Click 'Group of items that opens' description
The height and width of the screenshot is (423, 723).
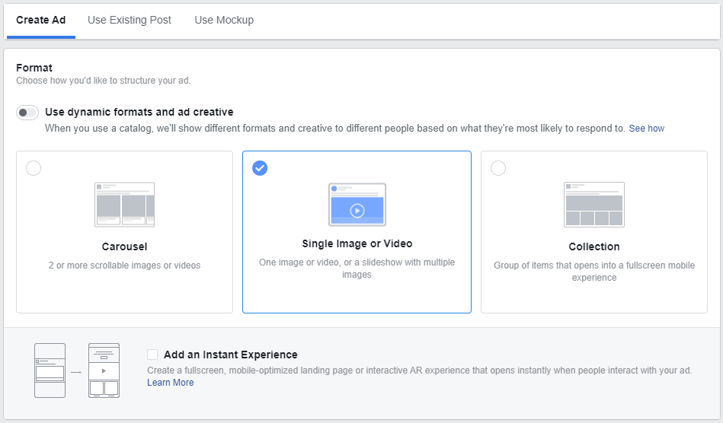click(594, 271)
